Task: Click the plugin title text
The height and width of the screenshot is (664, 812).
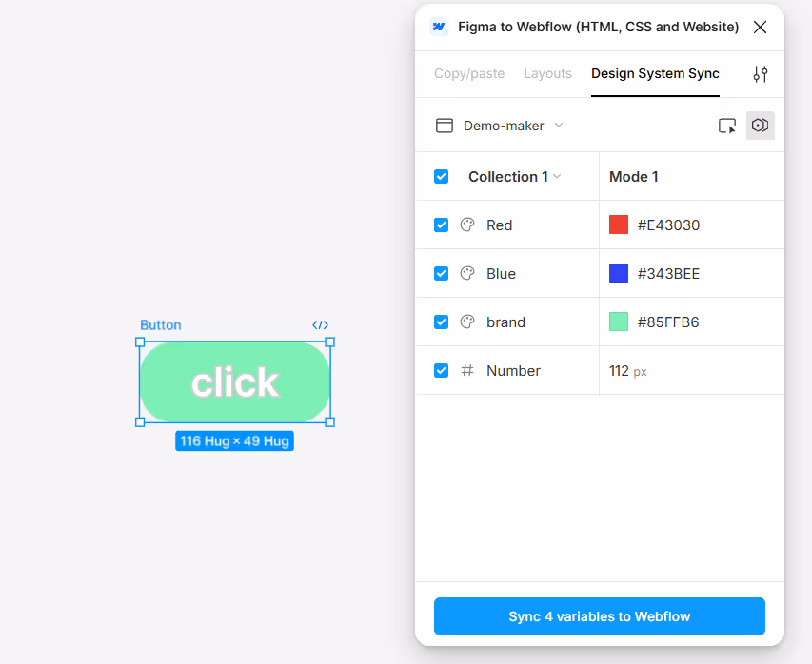Action: pos(598,27)
